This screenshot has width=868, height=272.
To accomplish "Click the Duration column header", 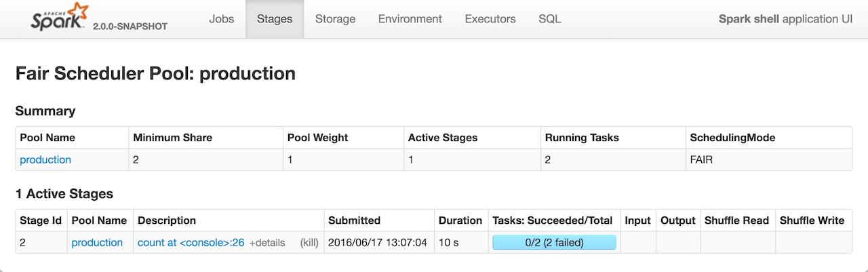I will pos(460,220).
